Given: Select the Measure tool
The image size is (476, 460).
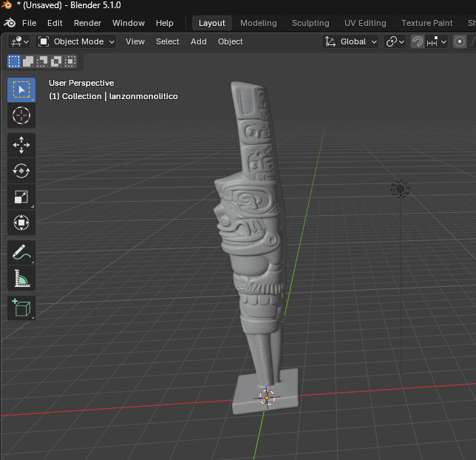Looking at the screenshot, I should [x=21, y=278].
